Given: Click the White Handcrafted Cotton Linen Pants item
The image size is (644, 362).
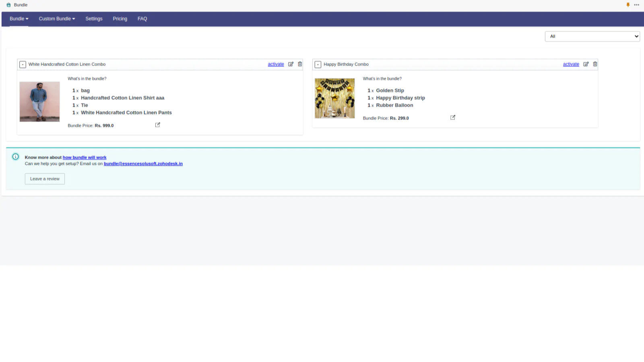Looking at the screenshot, I should click(126, 113).
